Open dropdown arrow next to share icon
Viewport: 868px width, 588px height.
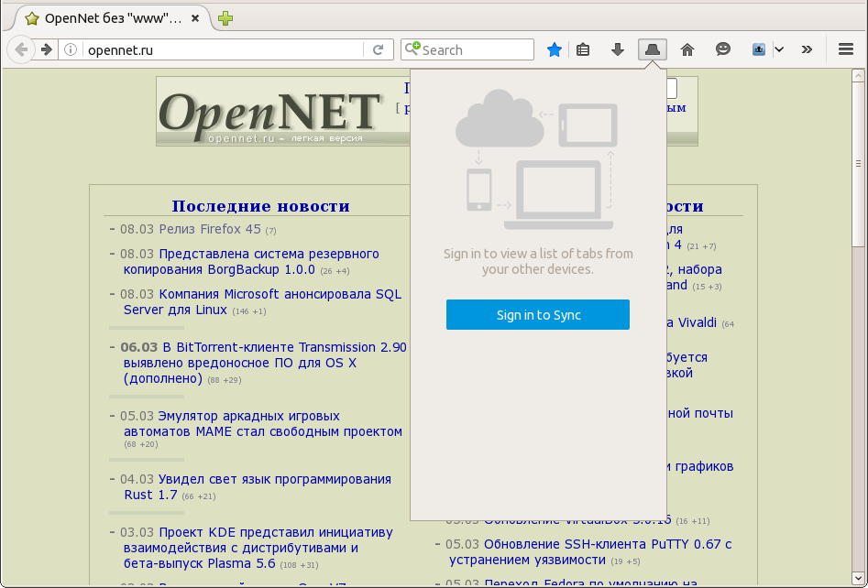point(779,50)
